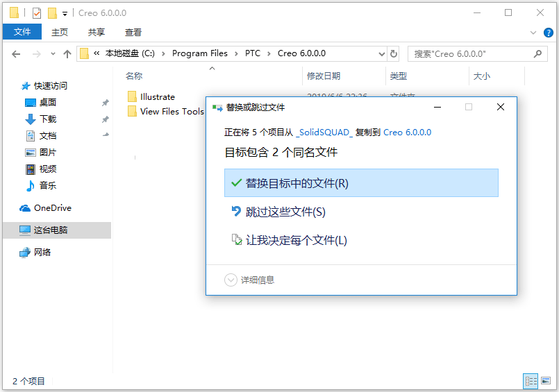Expand the ribbon with the chevron
Image resolution: width=559 pixels, height=392 pixels.
pyautogui.click(x=533, y=33)
